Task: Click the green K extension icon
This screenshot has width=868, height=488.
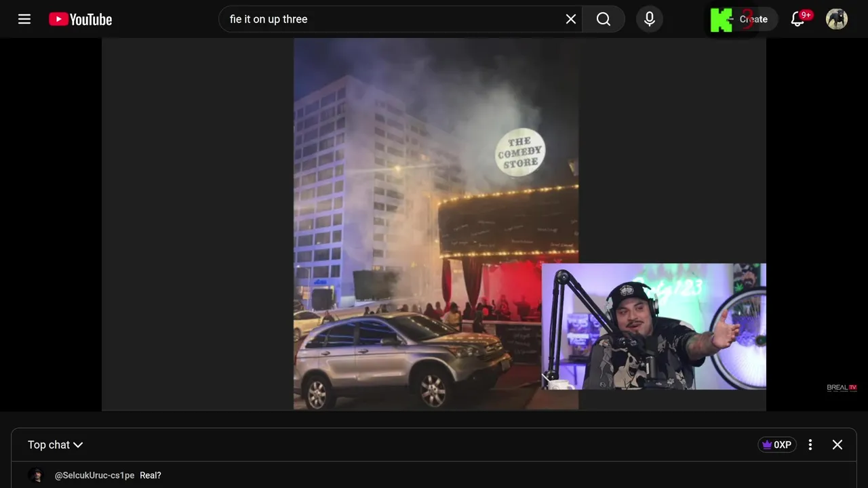Action: click(x=721, y=20)
